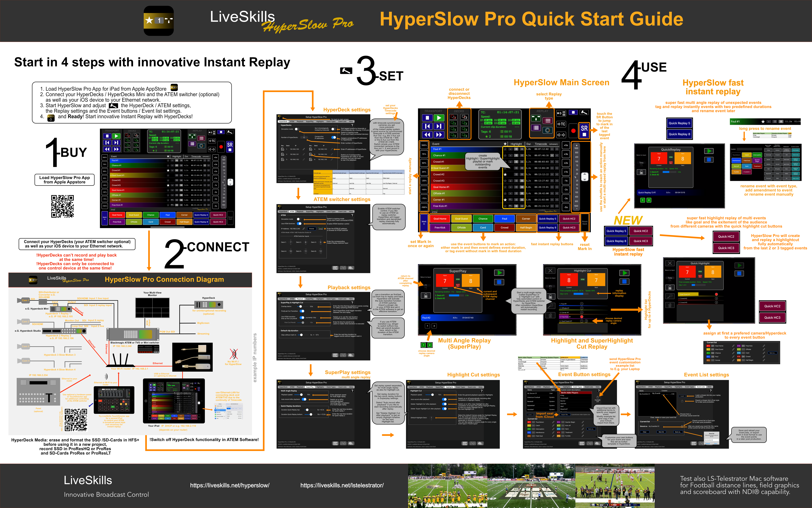The height and width of the screenshot is (508, 812).
Task: Select camera angle 2 for Goal Guest #1 in Highlight Cut
Action: point(586,321)
